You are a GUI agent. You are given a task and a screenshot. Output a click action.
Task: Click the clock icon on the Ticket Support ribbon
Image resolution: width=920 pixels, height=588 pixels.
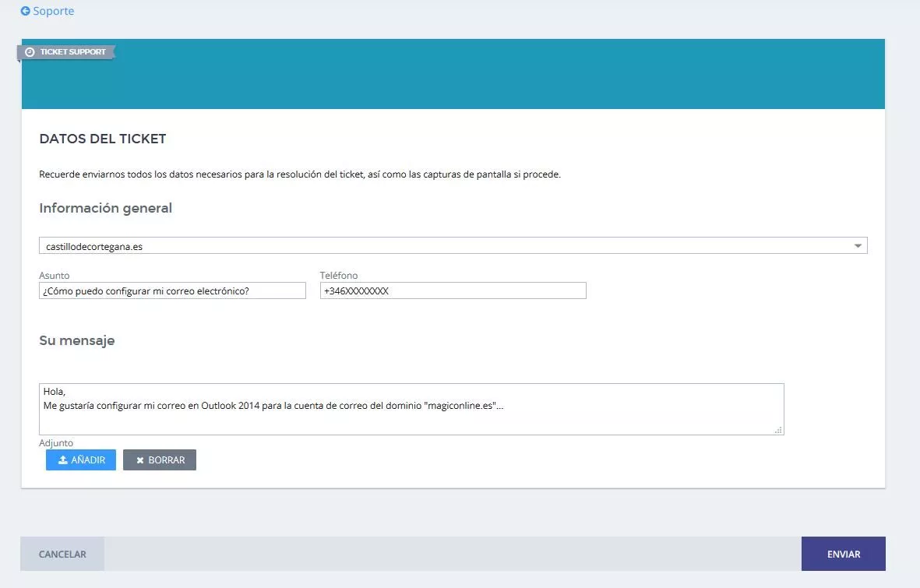[30, 52]
